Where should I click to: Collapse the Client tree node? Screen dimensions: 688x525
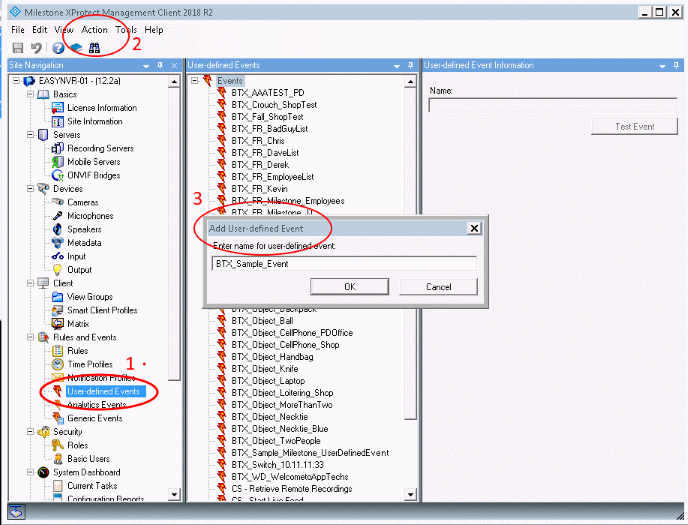(x=30, y=283)
